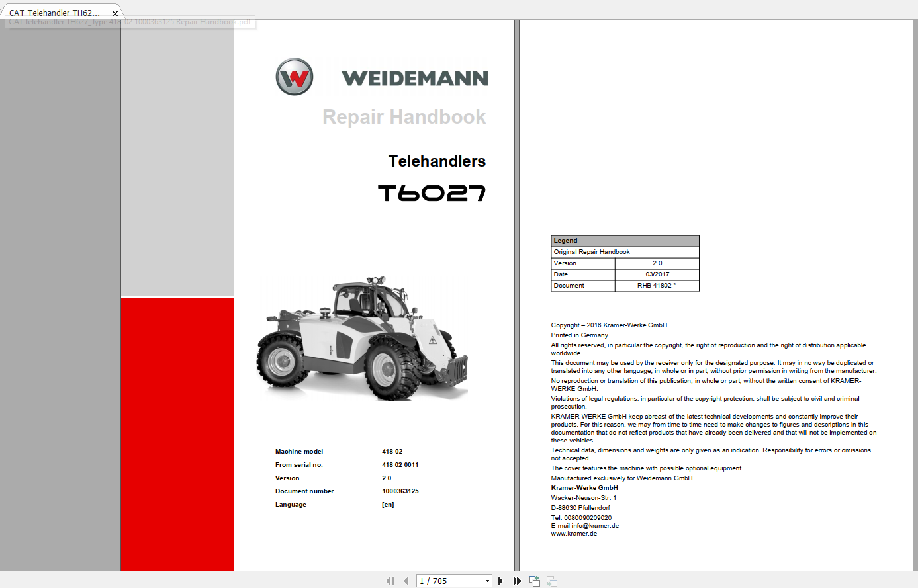
Task: Jump to the last page
Action: (x=518, y=581)
